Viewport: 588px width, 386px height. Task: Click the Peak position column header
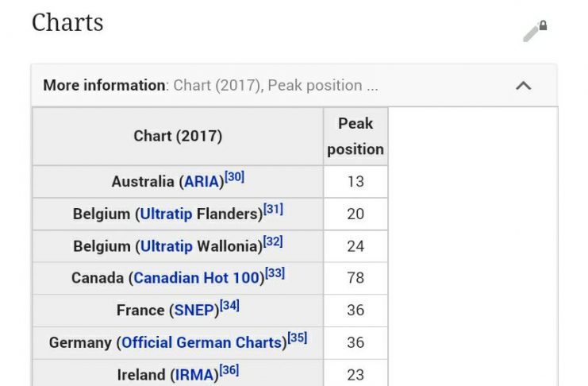pos(355,136)
